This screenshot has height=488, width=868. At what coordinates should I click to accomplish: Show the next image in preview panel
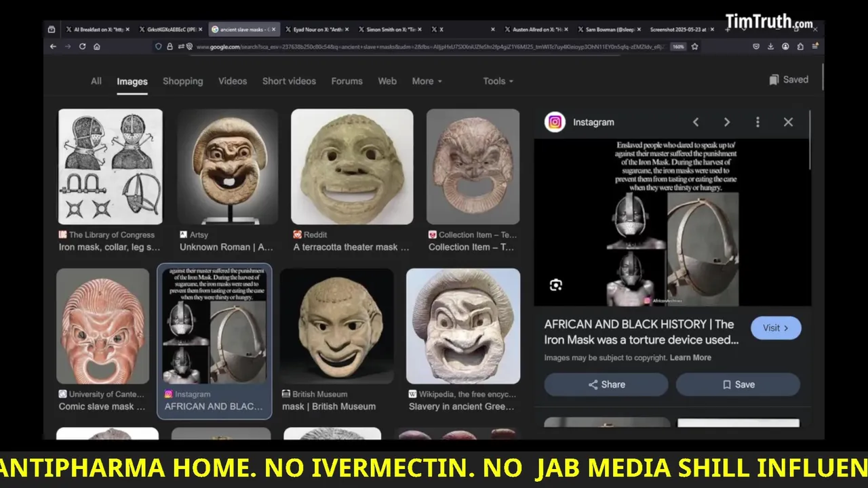726,122
